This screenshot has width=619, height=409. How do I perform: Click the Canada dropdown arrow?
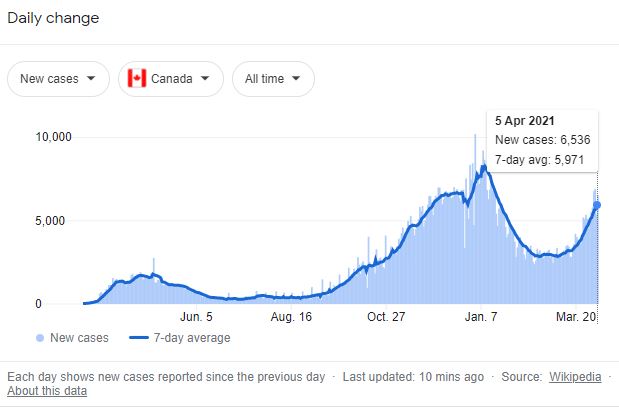click(x=205, y=78)
